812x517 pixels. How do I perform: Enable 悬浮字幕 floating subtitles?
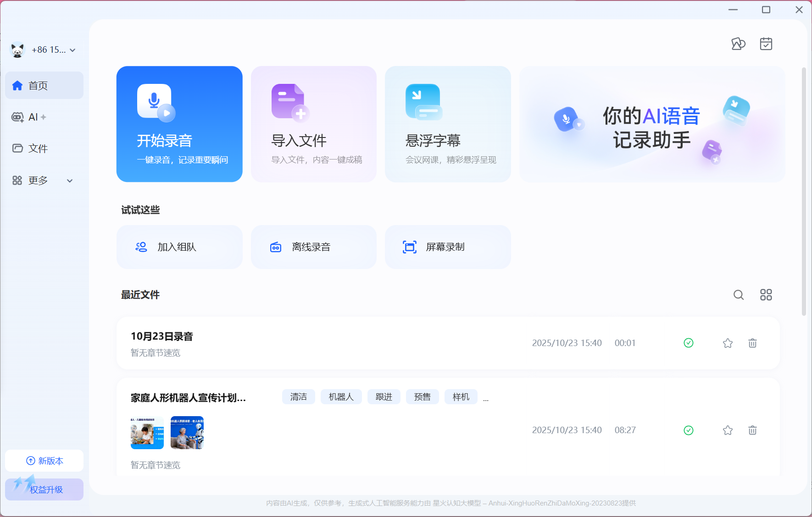(447, 124)
